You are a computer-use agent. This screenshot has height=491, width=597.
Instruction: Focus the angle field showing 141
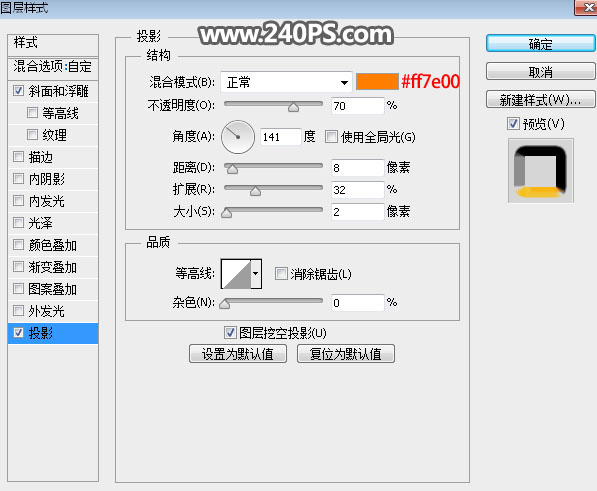[x=280, y=137]
